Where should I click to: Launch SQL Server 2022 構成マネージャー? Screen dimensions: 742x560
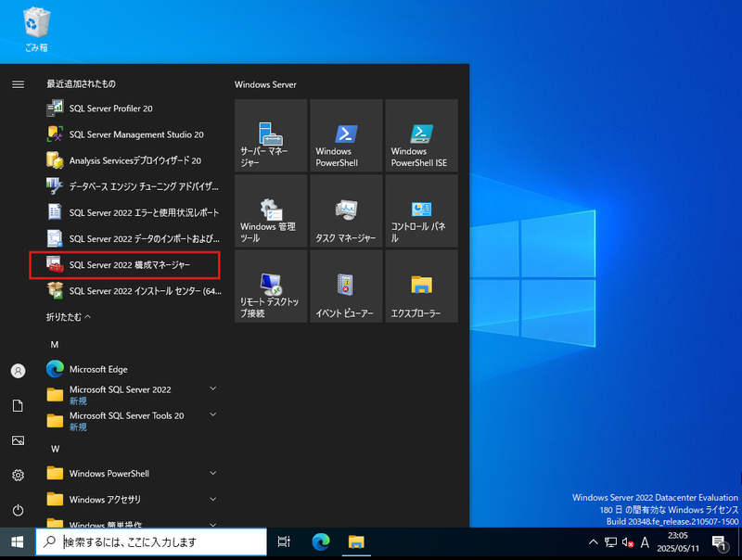coord(127,265)
